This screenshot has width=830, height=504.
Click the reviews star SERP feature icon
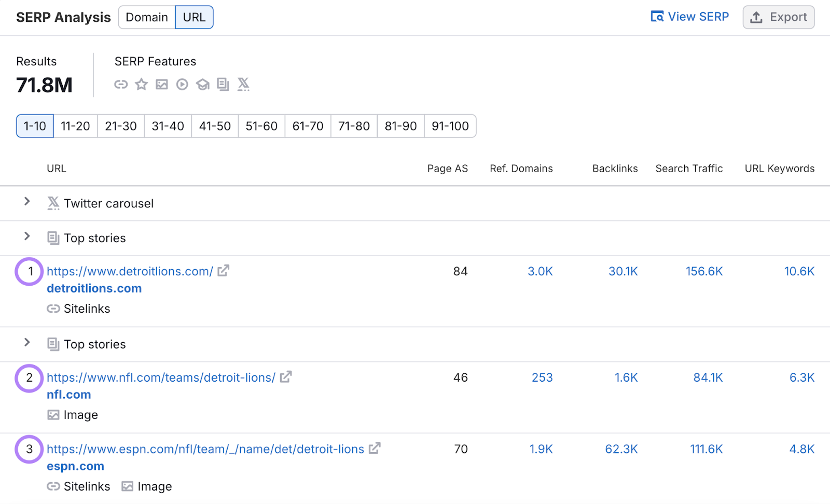point(141,84)
